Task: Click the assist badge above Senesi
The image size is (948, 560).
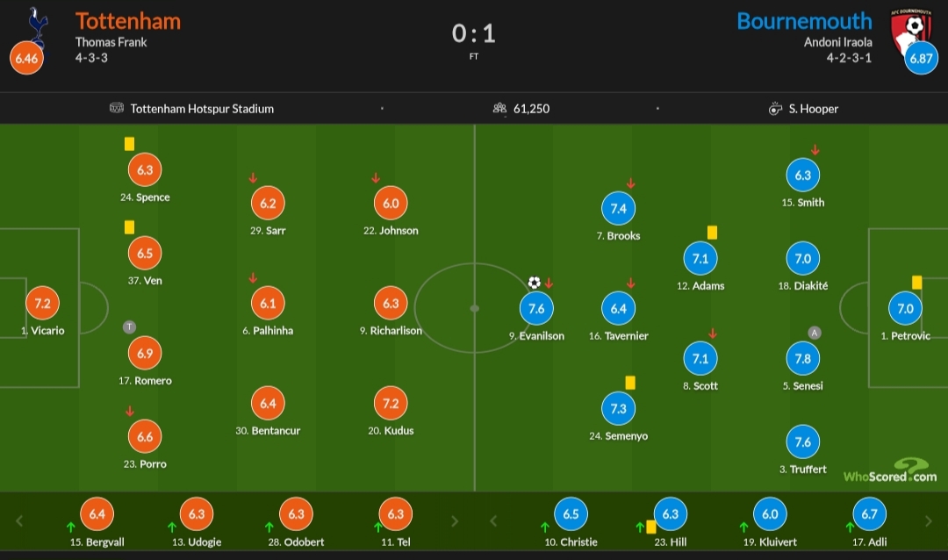Action: coord(815,333)
